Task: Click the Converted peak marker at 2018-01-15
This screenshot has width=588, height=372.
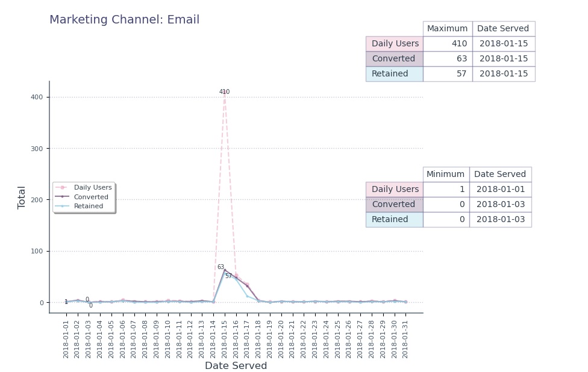Action: coord(225,270)
